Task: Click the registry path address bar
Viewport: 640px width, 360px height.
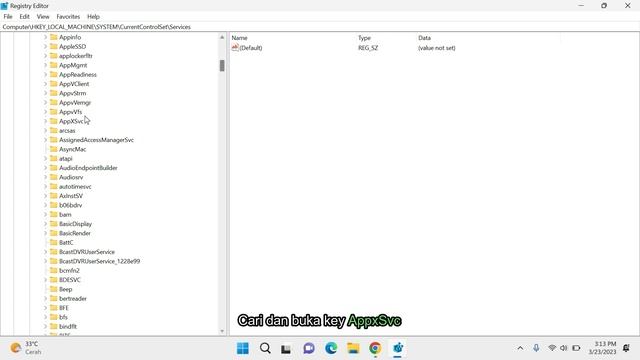Action: point(320,27)
